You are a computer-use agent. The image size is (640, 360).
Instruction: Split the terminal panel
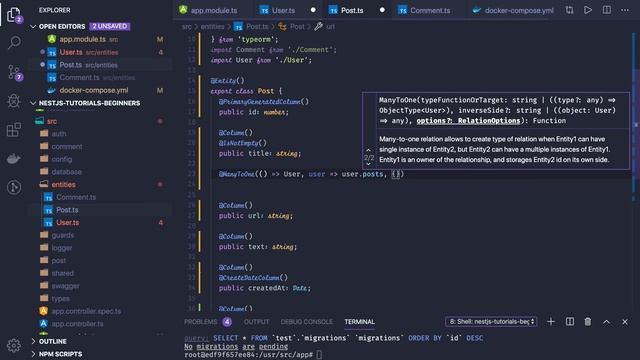[570, 322]
